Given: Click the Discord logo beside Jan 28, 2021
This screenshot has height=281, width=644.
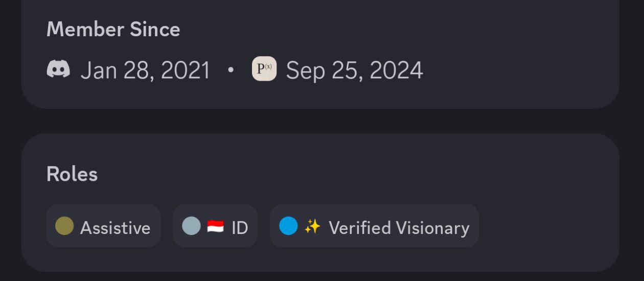Looking at the screenshot, I should tap(58, 69).
